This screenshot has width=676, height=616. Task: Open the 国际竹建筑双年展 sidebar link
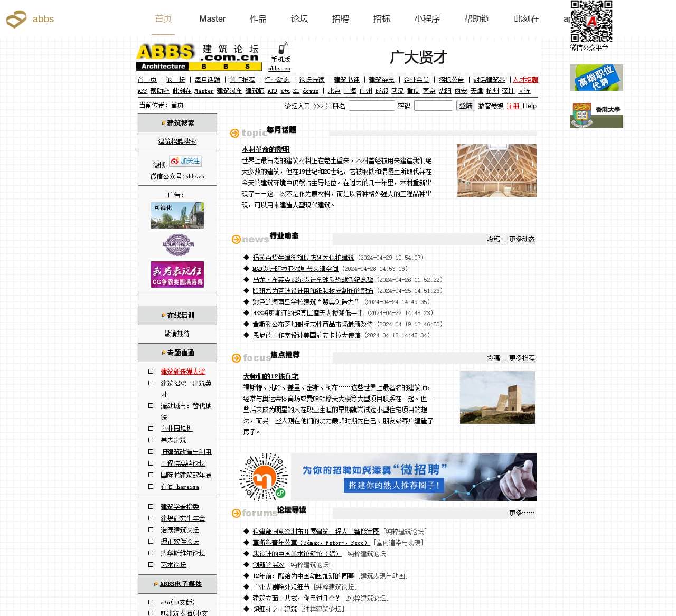coord(186,475)
